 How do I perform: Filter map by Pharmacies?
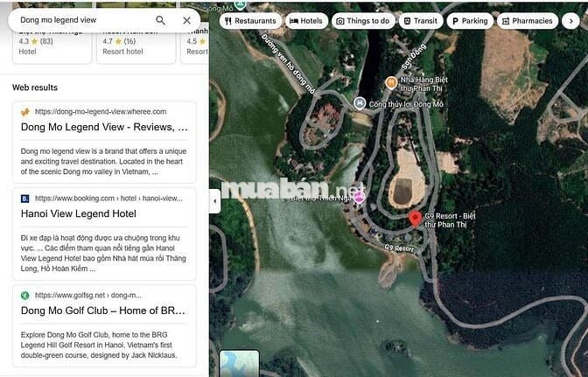point(526,21)
